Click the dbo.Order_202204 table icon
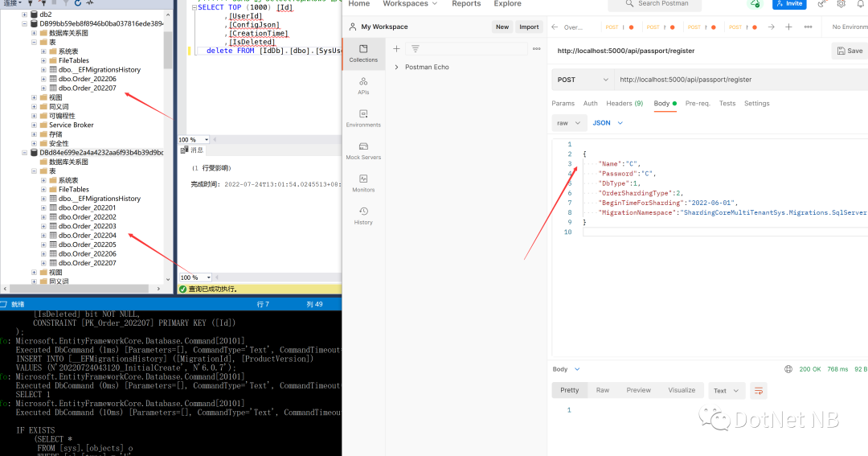The width and height of the screenshot is (868, 456). pyautogui.click(x=53, y=235)
